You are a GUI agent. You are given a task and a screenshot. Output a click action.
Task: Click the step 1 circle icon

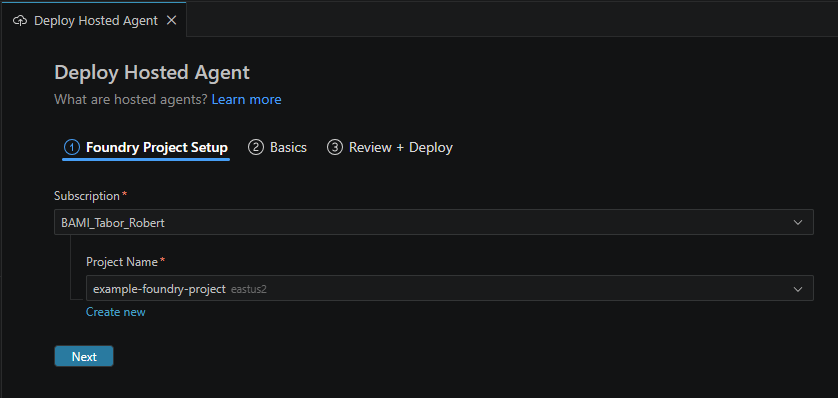click(x=72, y=147)
